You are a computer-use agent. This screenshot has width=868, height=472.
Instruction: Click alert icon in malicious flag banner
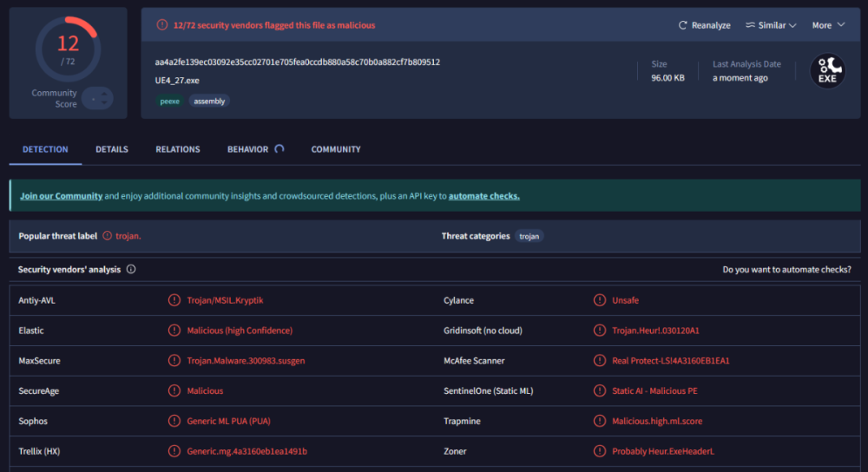pos(162,25)
